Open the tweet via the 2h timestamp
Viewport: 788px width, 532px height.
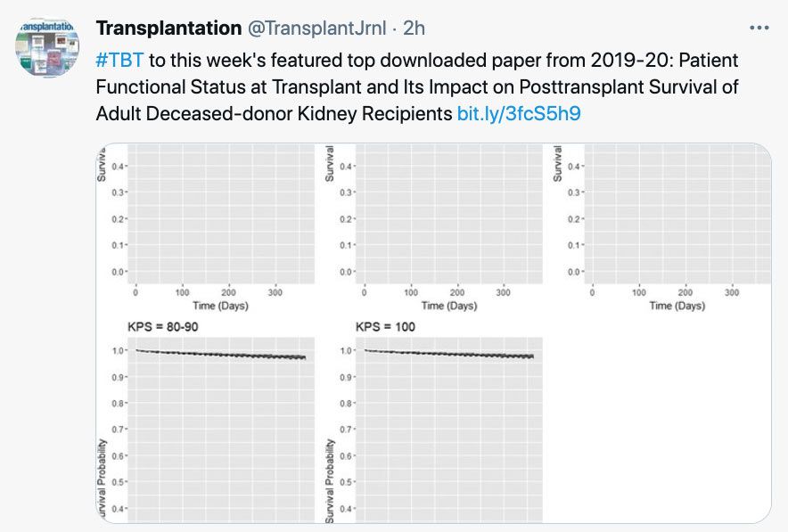[x=415, y=29]
